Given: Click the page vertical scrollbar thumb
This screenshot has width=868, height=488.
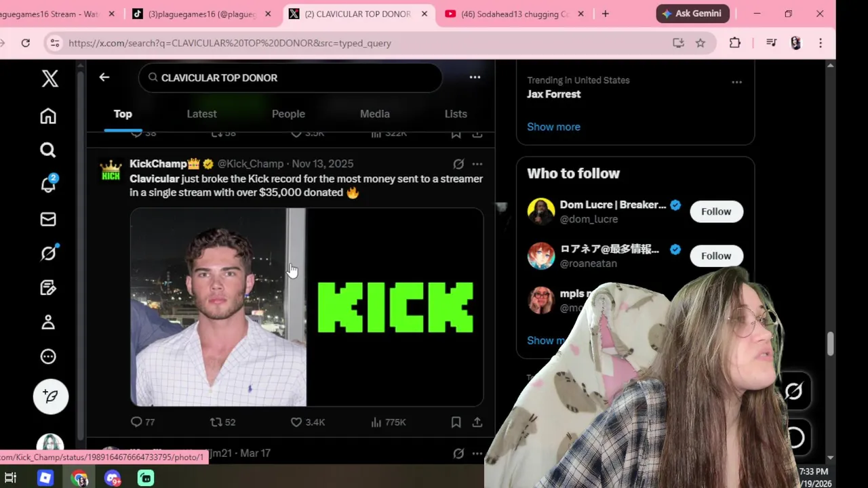Looking at the screenshot, I should click(x=831, y=344).
